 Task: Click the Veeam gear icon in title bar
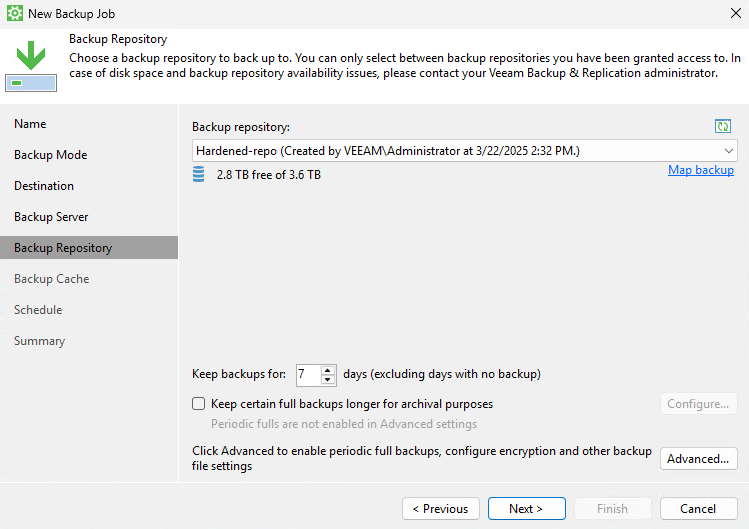15,13
